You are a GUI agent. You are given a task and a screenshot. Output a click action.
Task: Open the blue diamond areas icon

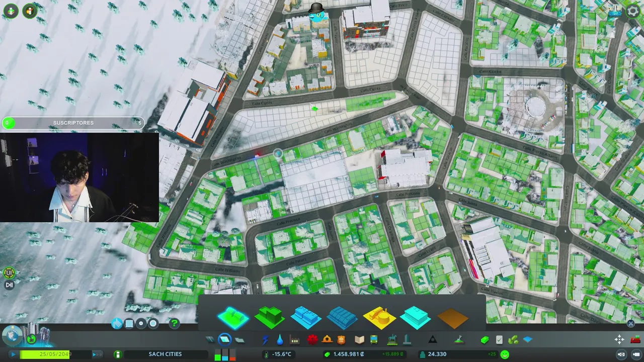coord(528,340)
